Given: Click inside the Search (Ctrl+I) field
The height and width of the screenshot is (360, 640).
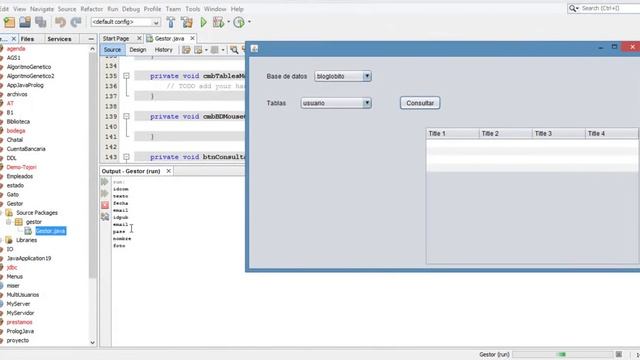Looking at the screenshot, I should [x=610, y=8].
